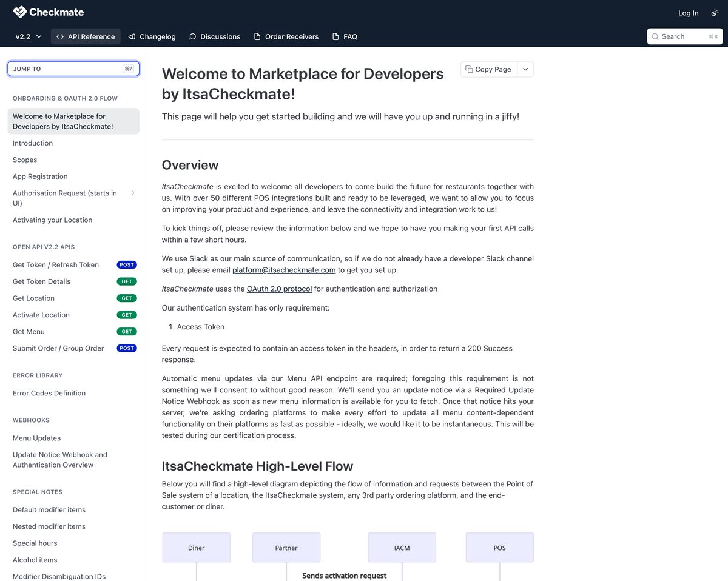Click the Webhooks section label

point(31,420)
